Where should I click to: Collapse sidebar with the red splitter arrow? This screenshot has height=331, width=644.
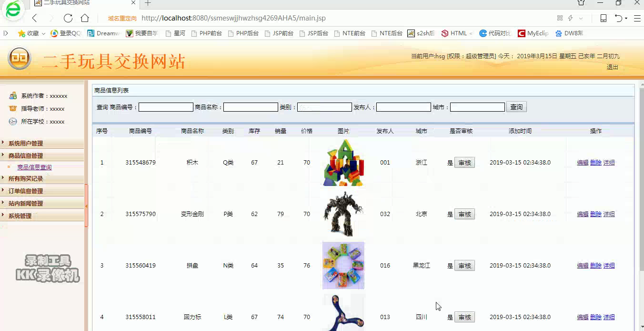click(86, 206)
